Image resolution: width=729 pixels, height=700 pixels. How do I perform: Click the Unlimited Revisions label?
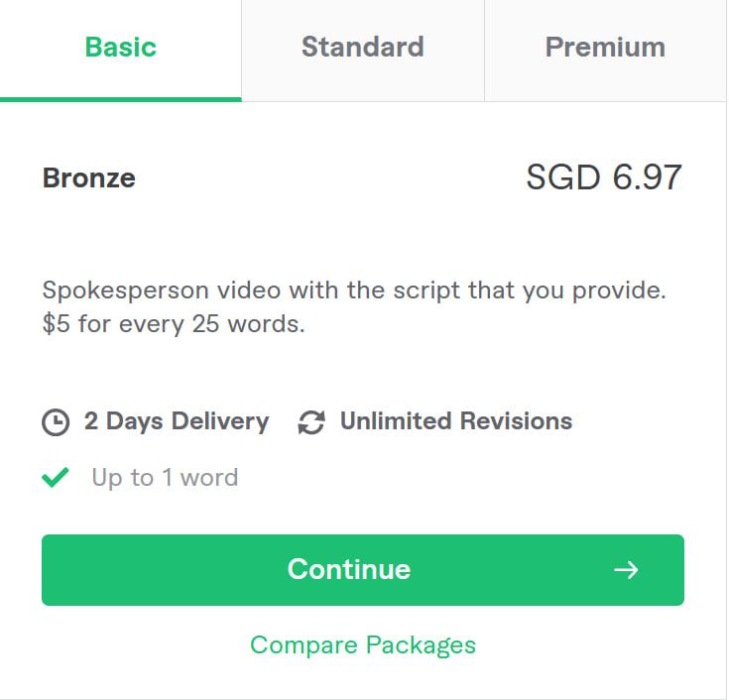456,421
